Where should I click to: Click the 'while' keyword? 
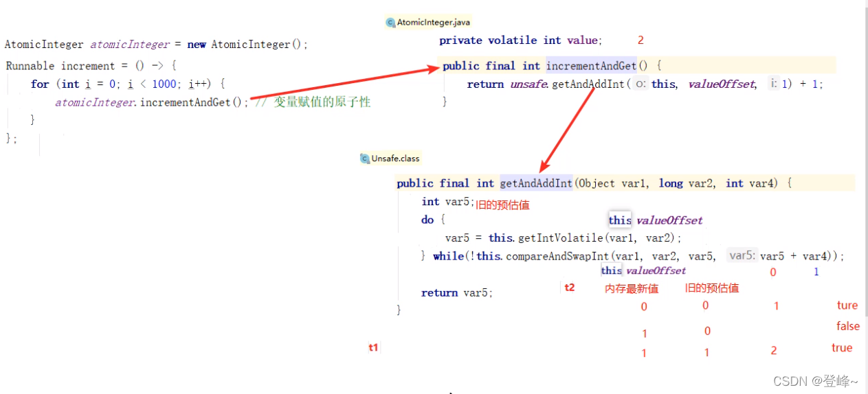(449, 256)
